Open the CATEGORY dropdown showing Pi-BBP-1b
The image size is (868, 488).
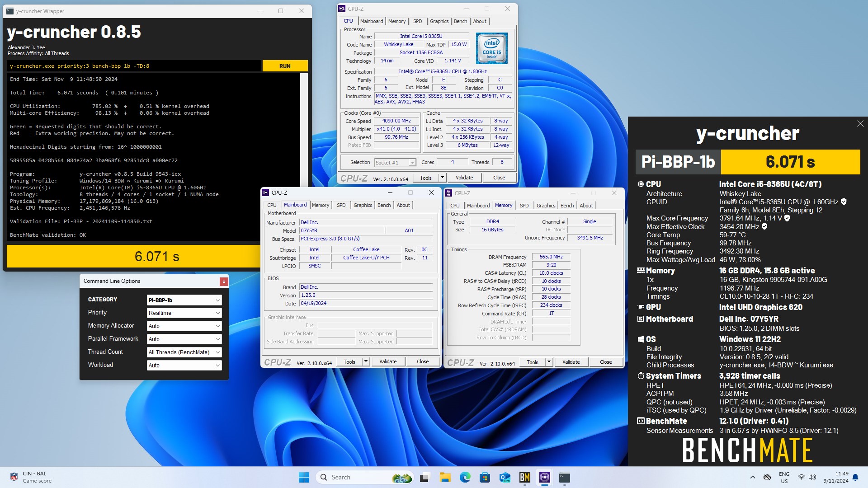tap(184, 300)
